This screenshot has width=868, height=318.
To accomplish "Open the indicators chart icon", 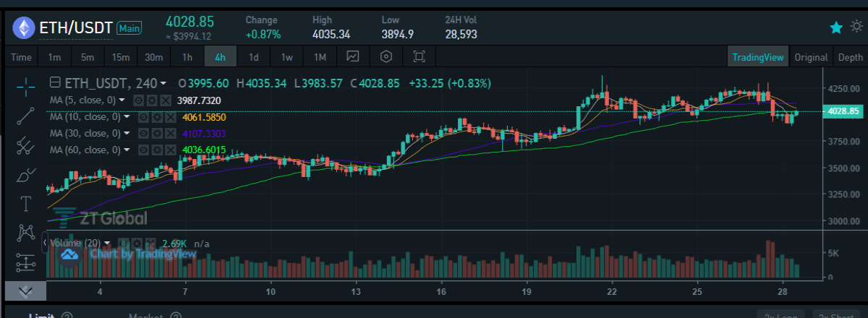I will 353,56.
